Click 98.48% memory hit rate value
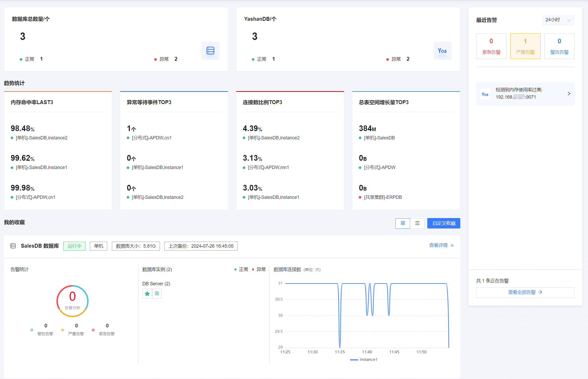Screen dimensions: 588x379 tap(23, 128)
